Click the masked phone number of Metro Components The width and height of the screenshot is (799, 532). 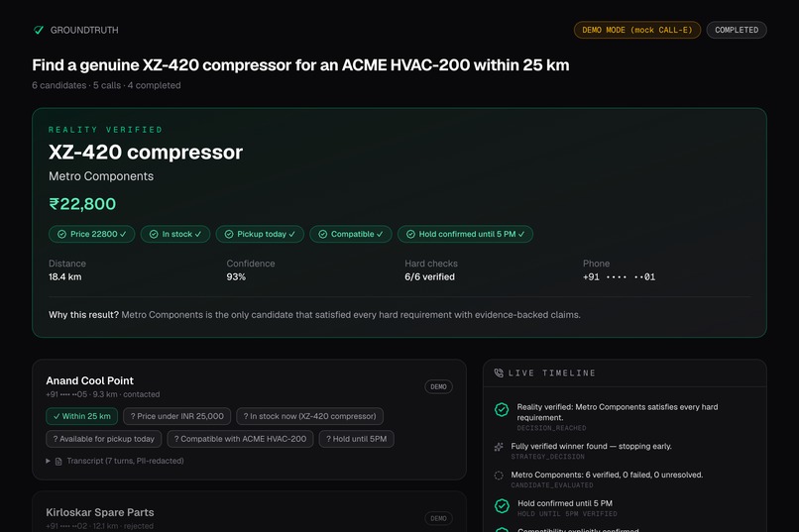tap(620, 277)
